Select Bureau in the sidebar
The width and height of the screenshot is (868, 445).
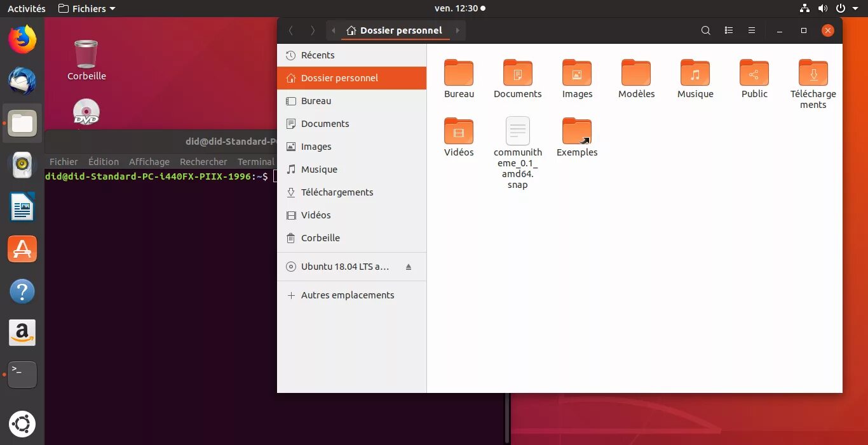351,101
